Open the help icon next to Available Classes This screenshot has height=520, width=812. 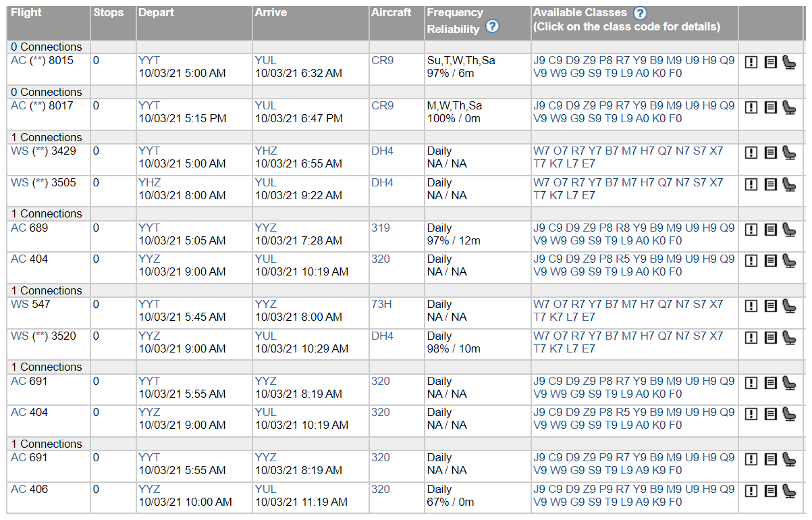[640, 13]
